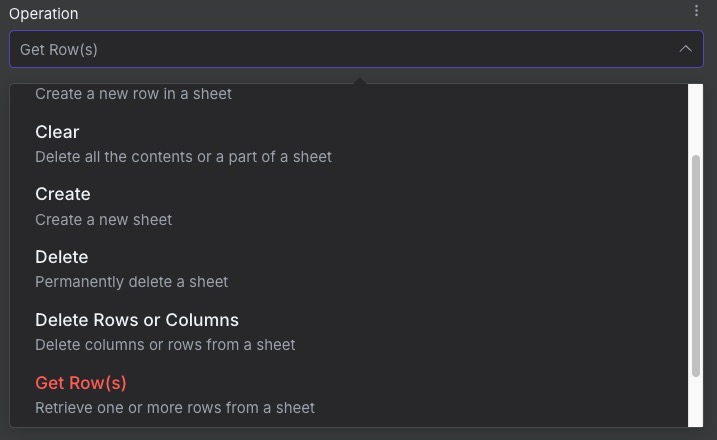Click 'Delete columns or rows from a sheet' text

[165, 345]
